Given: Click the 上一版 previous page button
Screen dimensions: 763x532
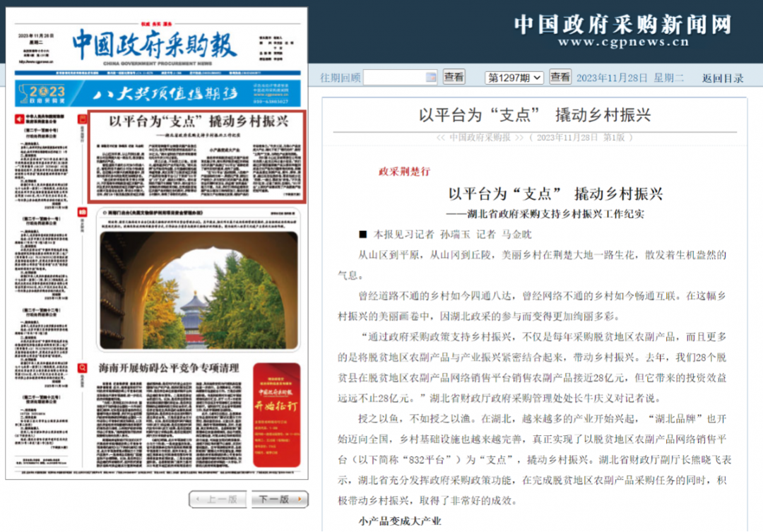Looking at the screenshot, I should click(218, 500).
